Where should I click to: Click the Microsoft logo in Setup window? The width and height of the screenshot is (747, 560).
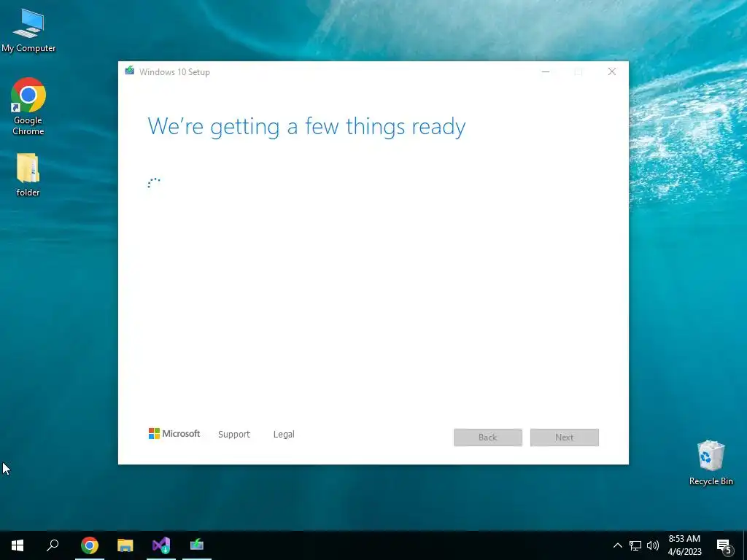pyautogui.click(x=174, y=434)
